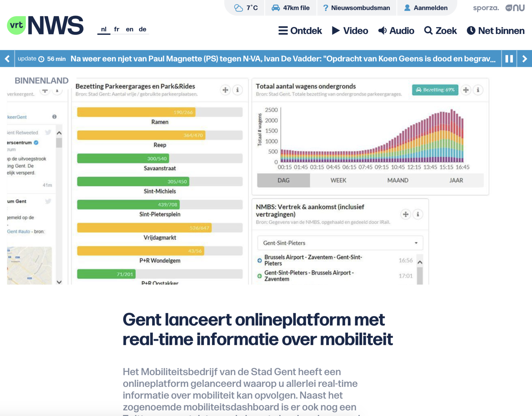Go to previous ticker headline
This screenshot has width=532, height=416.
[x=7, y=59]
